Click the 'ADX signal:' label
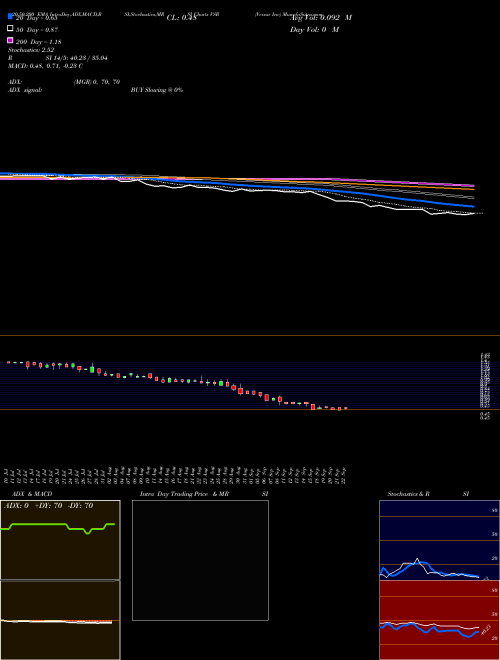500x660 pixels. (25, 90)
